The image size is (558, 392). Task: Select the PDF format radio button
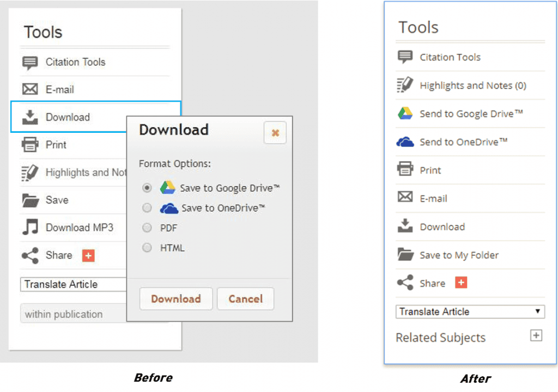click(147, 228)
